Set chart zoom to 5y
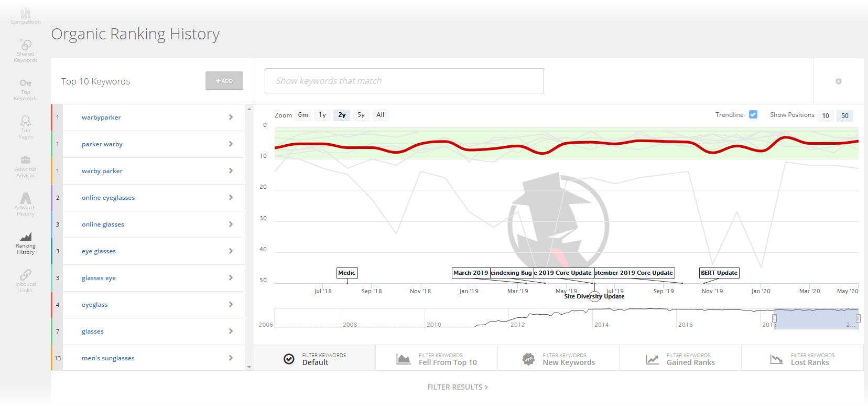The image size is (868, 407). pyautogui.click(x=361, y=115)
